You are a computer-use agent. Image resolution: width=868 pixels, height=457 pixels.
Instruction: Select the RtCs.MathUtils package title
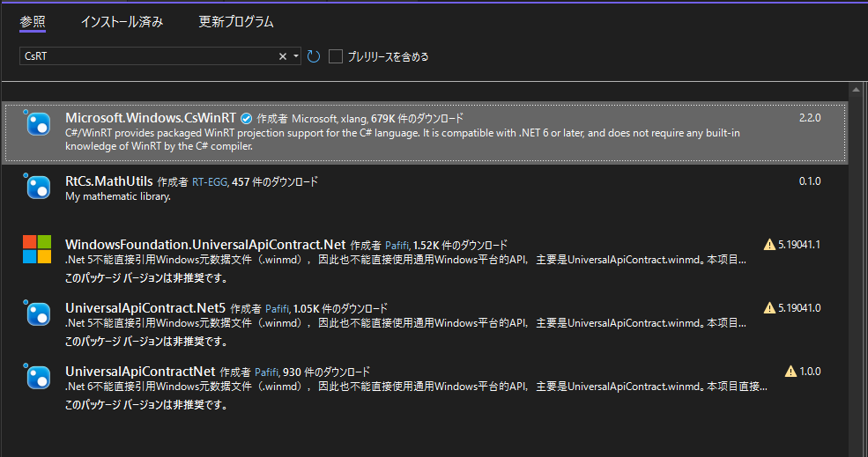[x=109, y=181]
